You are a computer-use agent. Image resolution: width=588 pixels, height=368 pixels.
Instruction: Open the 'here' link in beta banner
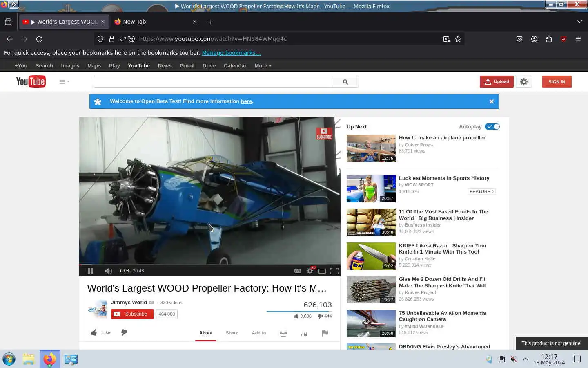[246, 101]
